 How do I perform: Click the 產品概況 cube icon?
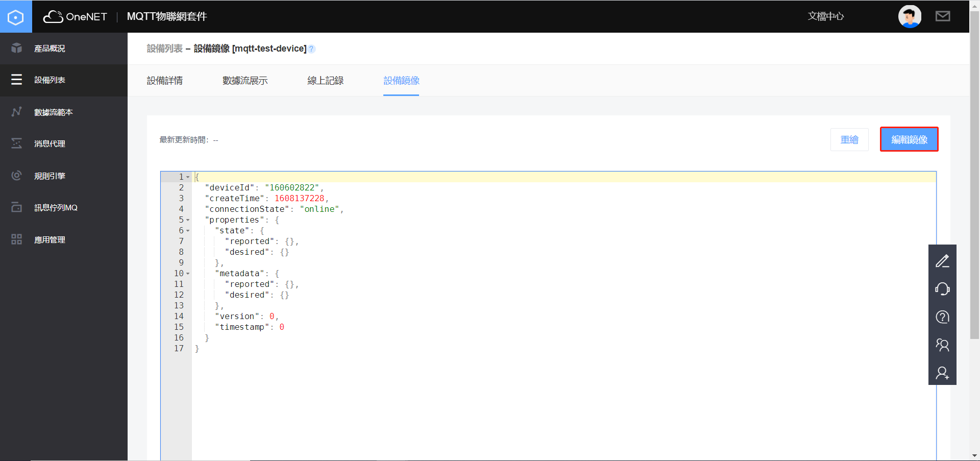(x=17, y=48)
